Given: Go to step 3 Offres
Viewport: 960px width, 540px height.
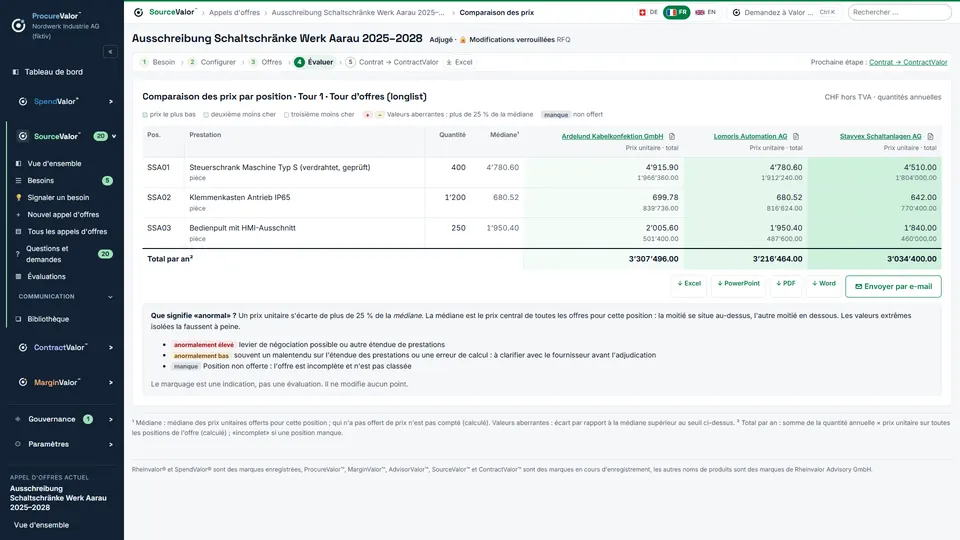Looking at the screenshot, I should click(266, 62).
